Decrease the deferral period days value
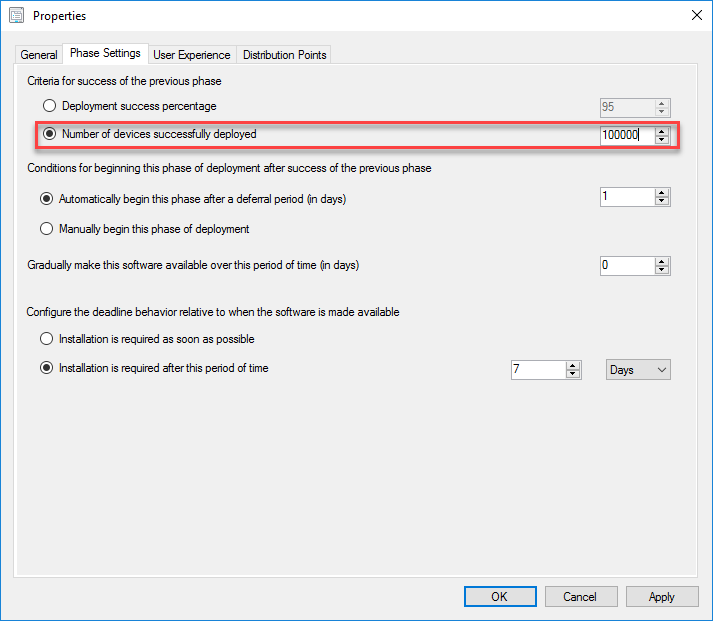 point(662,202)
